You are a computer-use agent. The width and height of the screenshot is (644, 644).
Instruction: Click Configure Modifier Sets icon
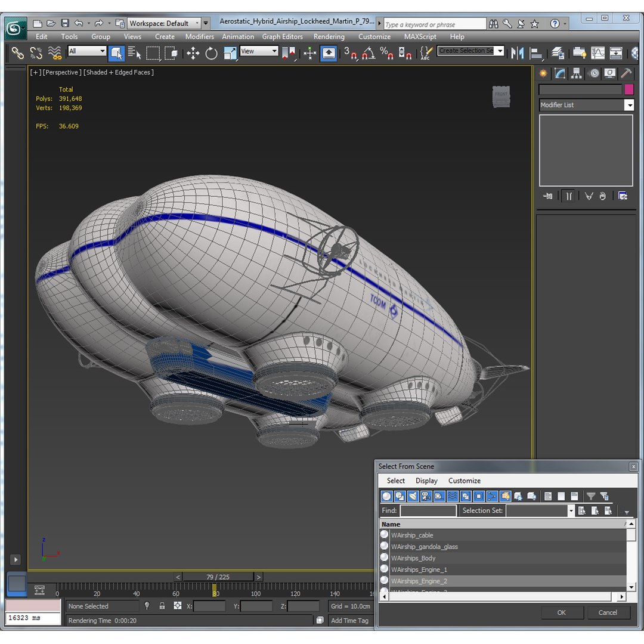(623, 196)
